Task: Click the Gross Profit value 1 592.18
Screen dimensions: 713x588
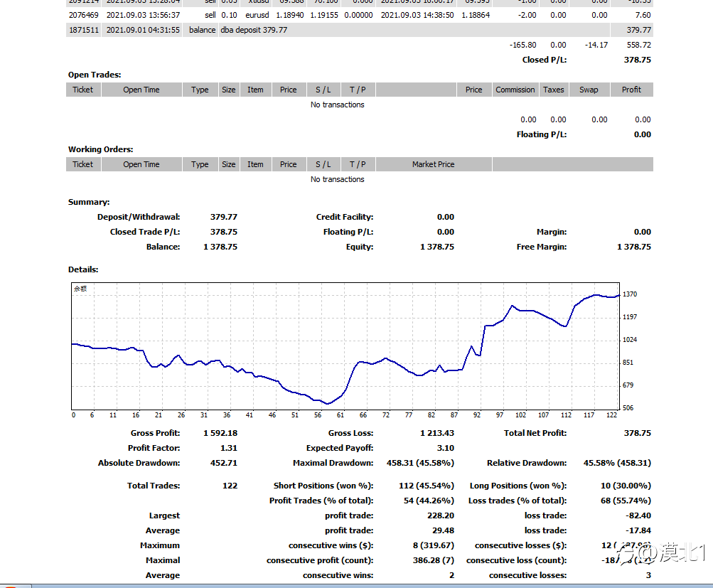Action: pyautogui.click(x=220, y=433)
